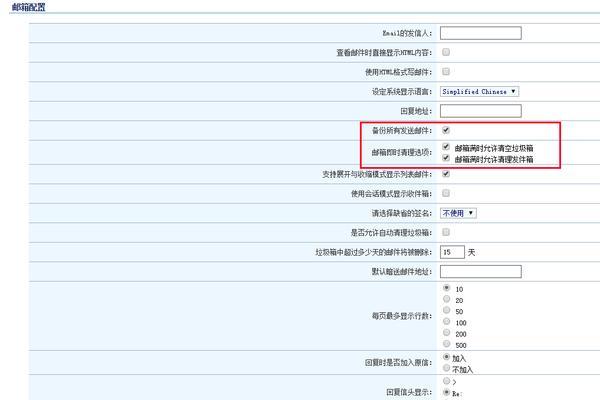This screenshot has width=600, height=400.
Task: Click the trash days field showing 15
Action: tap(452, 252)
